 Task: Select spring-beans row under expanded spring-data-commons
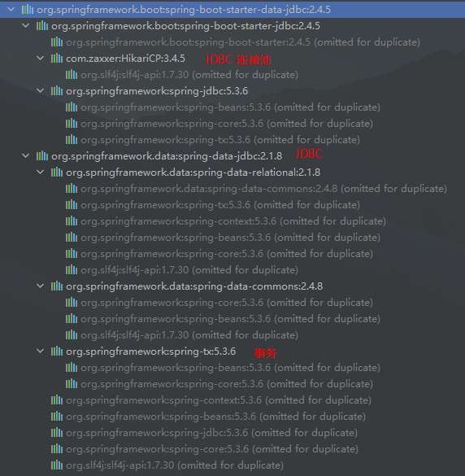pos(230,319)
